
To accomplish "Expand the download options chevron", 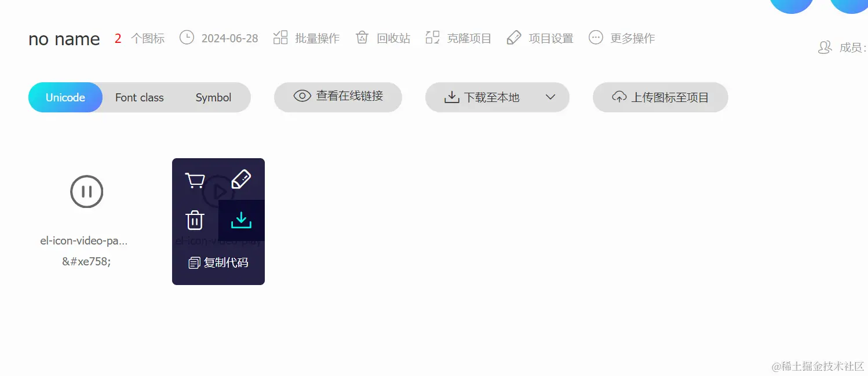I will [550, 97].
